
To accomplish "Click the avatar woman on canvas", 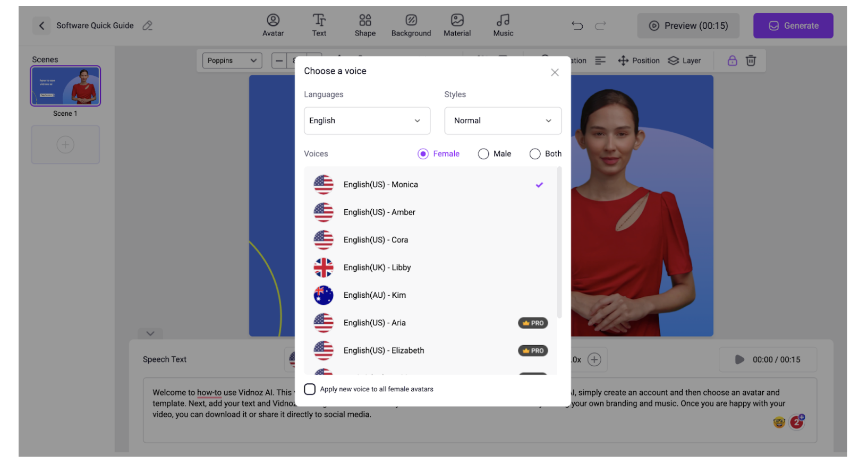I will pyautogui.click(x=632, y=212).
